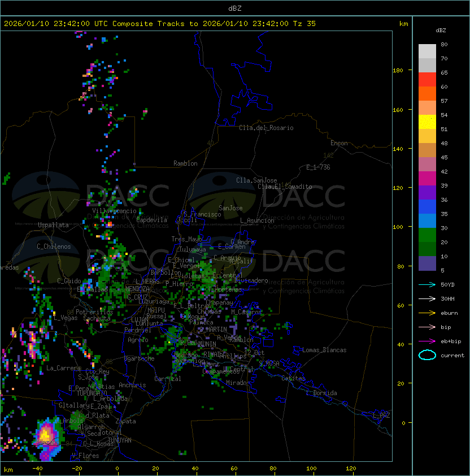Image resolution: width=470 pixels, height=476 pixels.
Task: Click the magenta eb+bip arrow legend icon
Action: click(427, 341)
